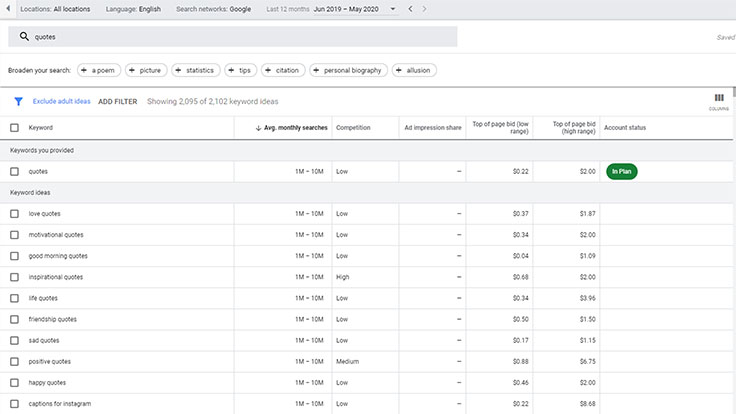The image size is (737, 414).
Task: Click the back arrow beside Locations
Action: (8, 8)
